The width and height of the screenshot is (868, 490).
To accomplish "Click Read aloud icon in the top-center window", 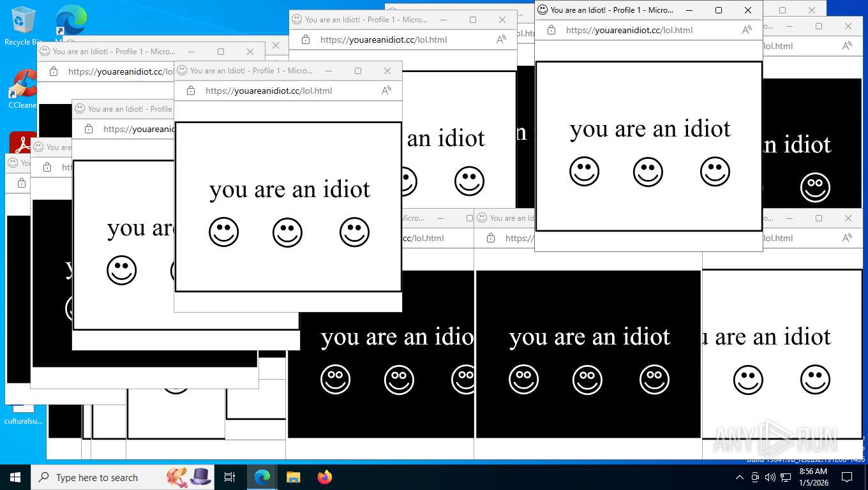I will click(501, 40).
